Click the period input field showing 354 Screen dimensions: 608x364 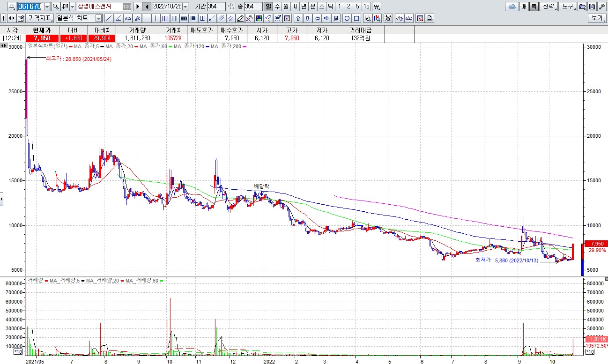216,7
